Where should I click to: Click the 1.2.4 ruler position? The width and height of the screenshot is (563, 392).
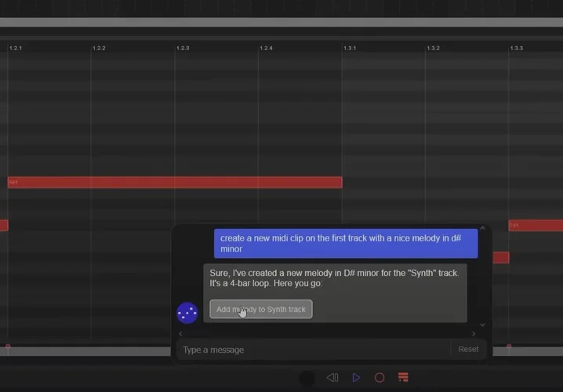[266, 48]
